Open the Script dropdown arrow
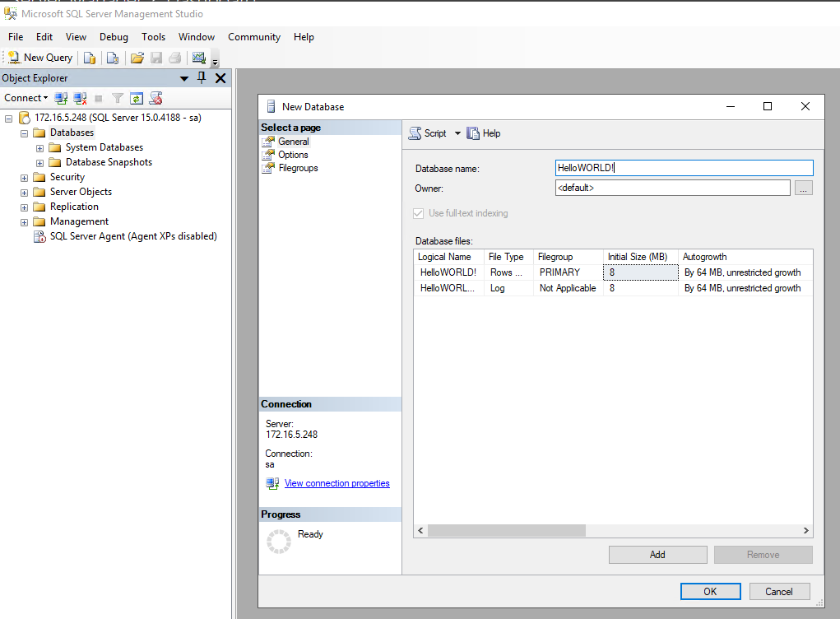The height and width of the screenshot is (619, 840). (457, 133)
